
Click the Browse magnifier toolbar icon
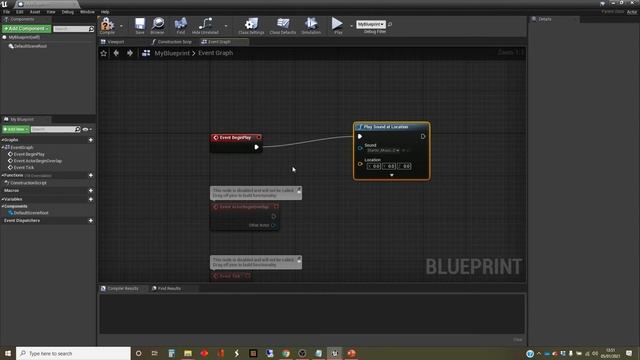coord(158,26)
